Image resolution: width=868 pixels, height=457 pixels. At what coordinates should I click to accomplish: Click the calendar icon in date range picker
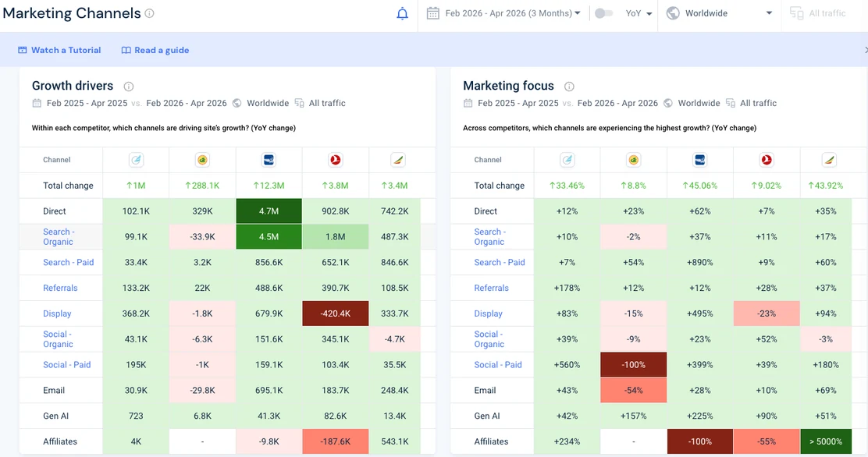433,13
